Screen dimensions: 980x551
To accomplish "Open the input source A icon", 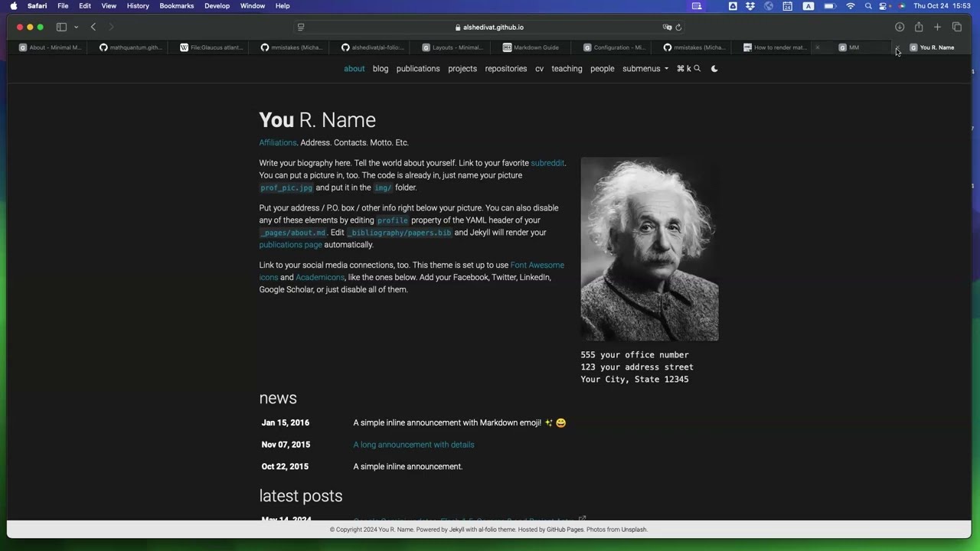I will [808, 5].
